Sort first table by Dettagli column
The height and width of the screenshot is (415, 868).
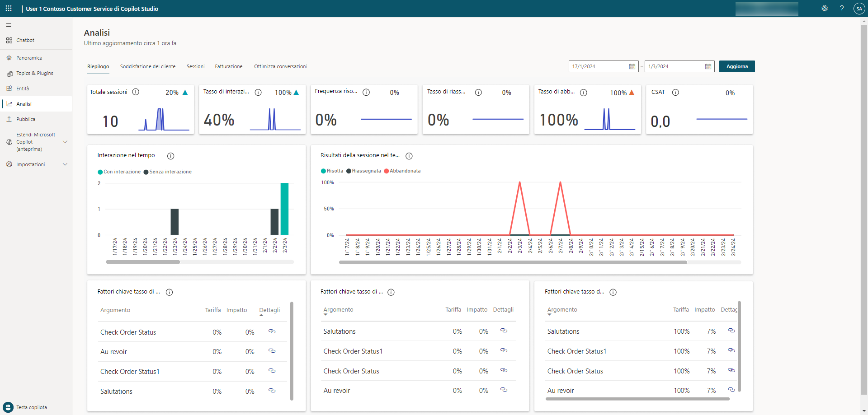click(269, 310)
